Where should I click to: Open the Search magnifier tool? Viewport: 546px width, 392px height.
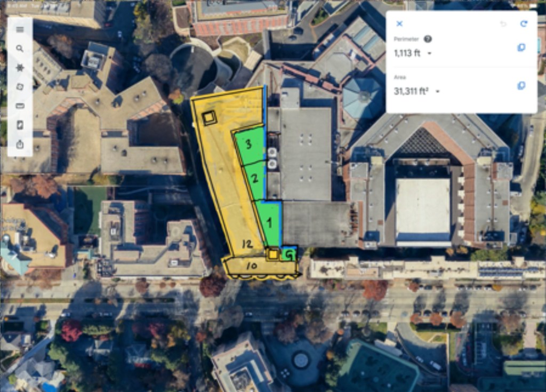(20, 49)
